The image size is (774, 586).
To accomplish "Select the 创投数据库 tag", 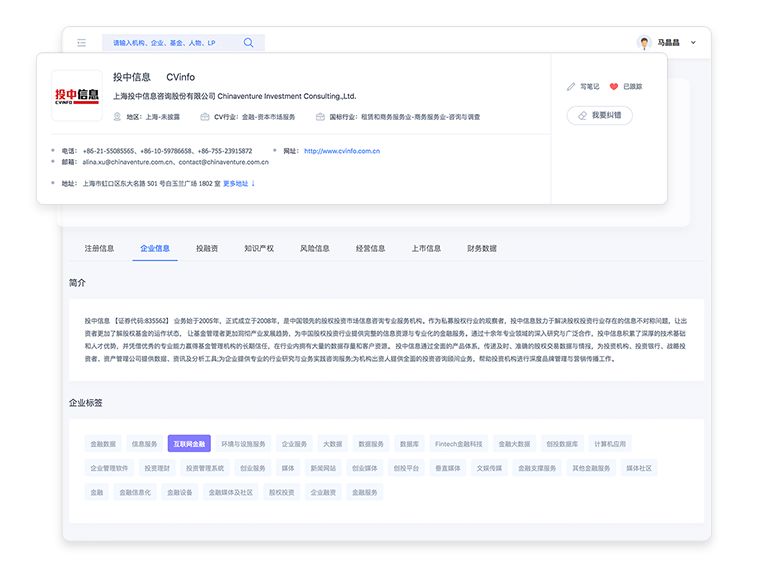I will point(562,444).
